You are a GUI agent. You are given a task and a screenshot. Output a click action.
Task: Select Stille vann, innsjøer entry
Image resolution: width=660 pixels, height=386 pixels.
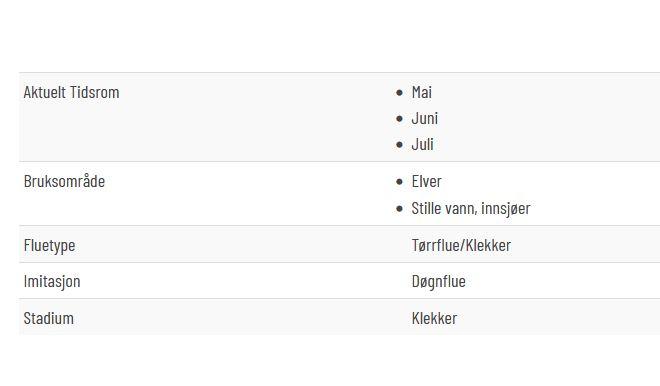coord(471,208)
